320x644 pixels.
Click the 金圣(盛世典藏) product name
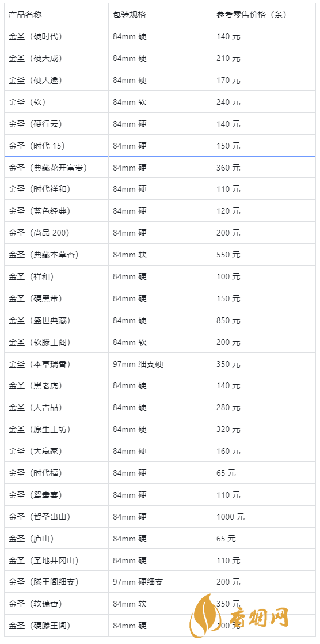[39, 320]
